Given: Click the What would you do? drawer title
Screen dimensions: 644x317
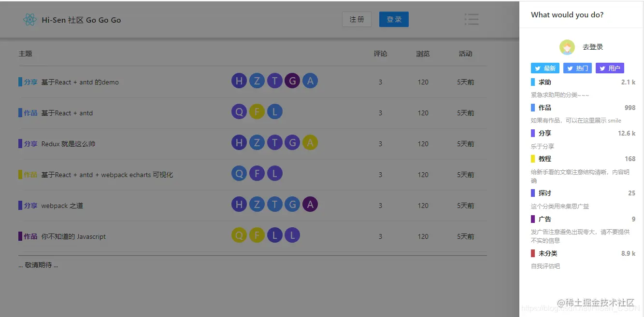Looking at the screenshot, I should click(567, 15).
